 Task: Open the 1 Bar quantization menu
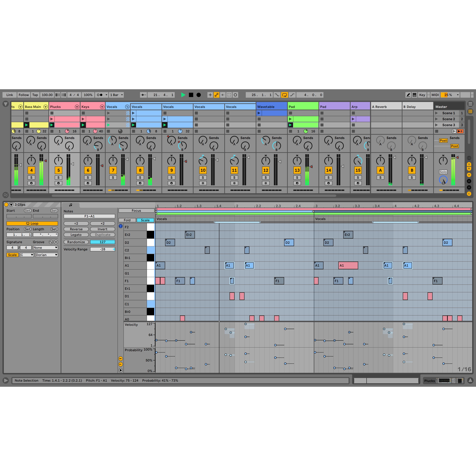(x=117, y=95)
